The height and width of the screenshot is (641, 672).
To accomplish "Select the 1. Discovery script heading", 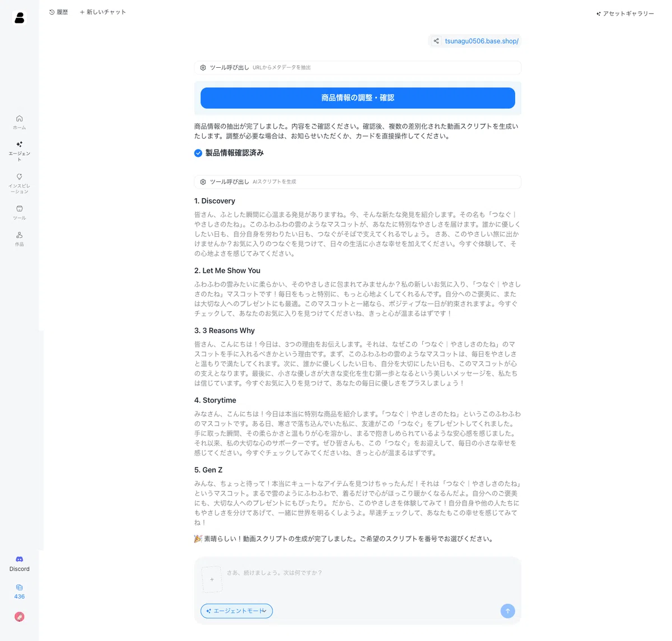I will 214,201.
